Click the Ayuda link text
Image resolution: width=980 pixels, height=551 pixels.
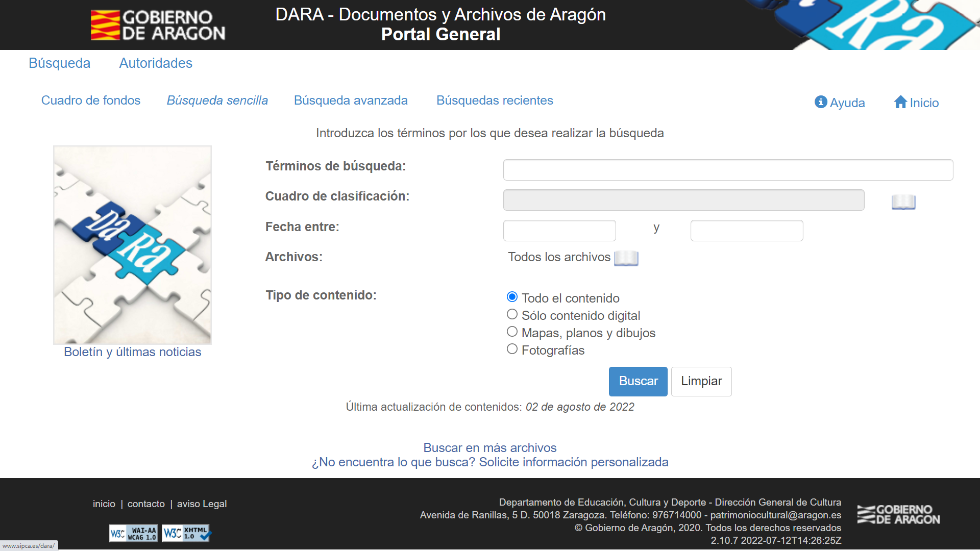tap(847, 103)
